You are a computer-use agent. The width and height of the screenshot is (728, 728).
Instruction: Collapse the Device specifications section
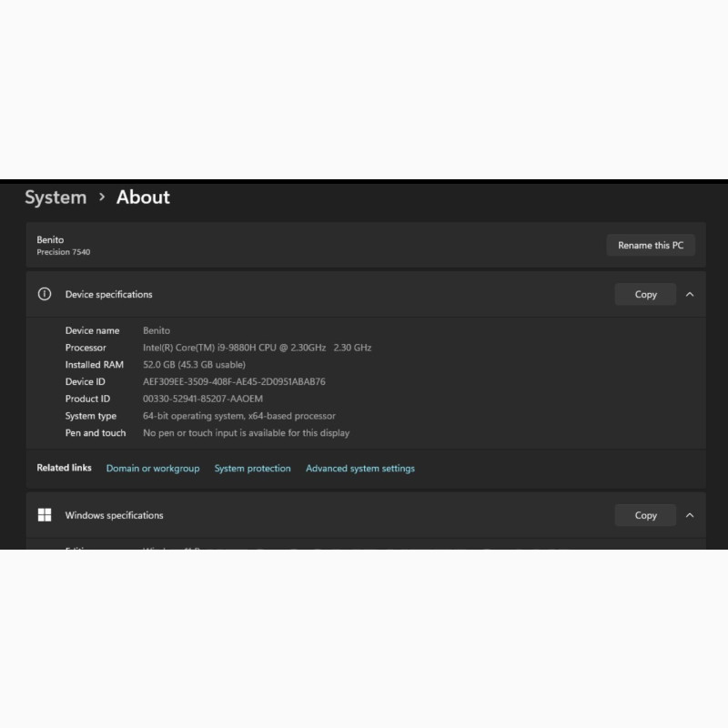690,294
